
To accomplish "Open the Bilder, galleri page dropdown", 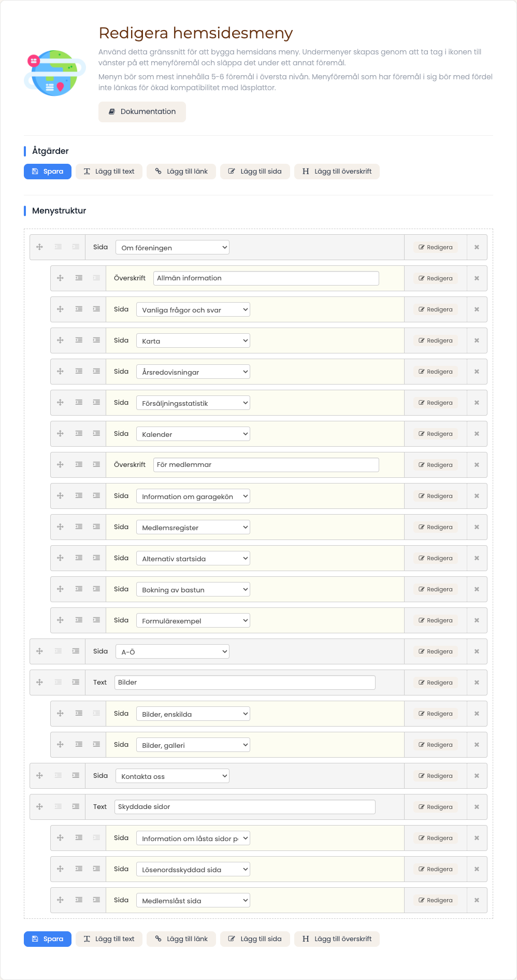I will 193,745.
